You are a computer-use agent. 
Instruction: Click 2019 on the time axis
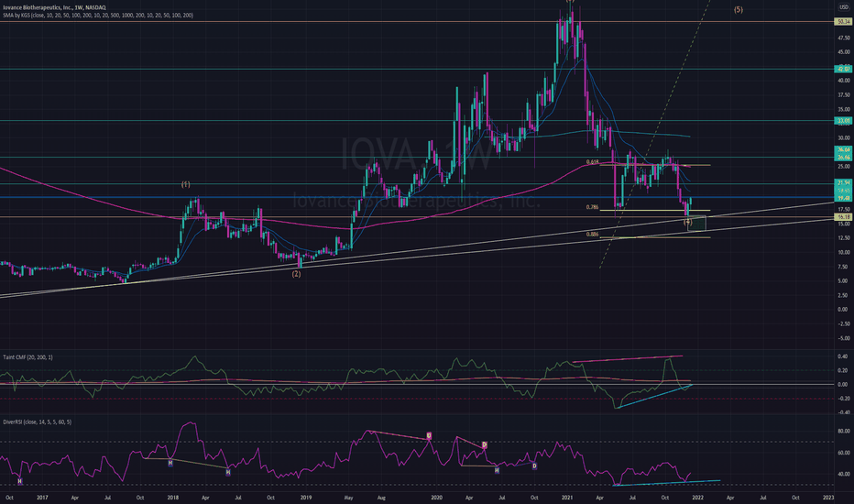coord(306,498)
